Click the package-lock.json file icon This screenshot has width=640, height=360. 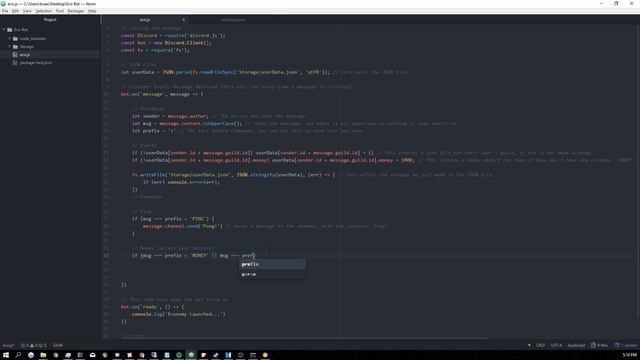tap(15, 62)
